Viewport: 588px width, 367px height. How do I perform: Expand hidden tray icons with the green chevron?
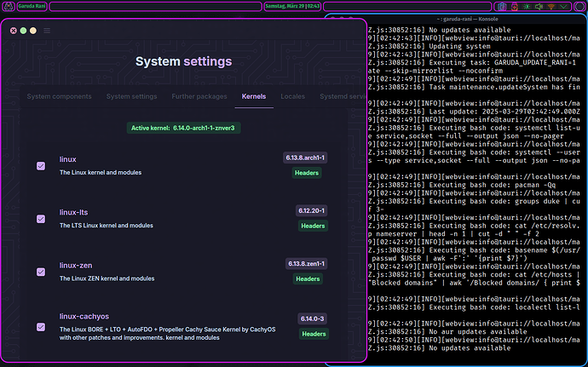(563, 7)
